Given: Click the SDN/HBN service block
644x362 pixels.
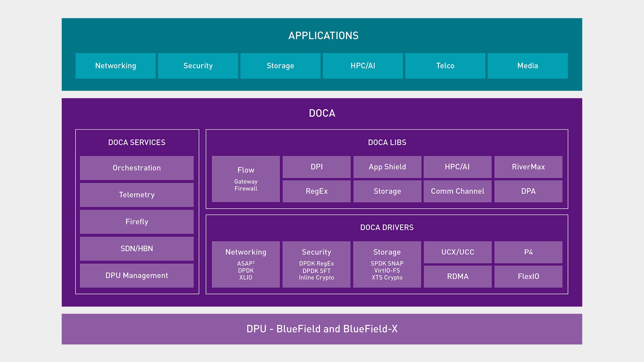Looking at the screenshot, I should 137,249.
